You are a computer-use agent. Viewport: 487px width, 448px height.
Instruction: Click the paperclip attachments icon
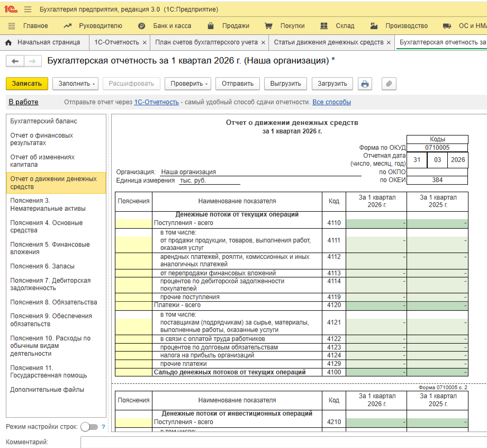click(x=389, y=84)
